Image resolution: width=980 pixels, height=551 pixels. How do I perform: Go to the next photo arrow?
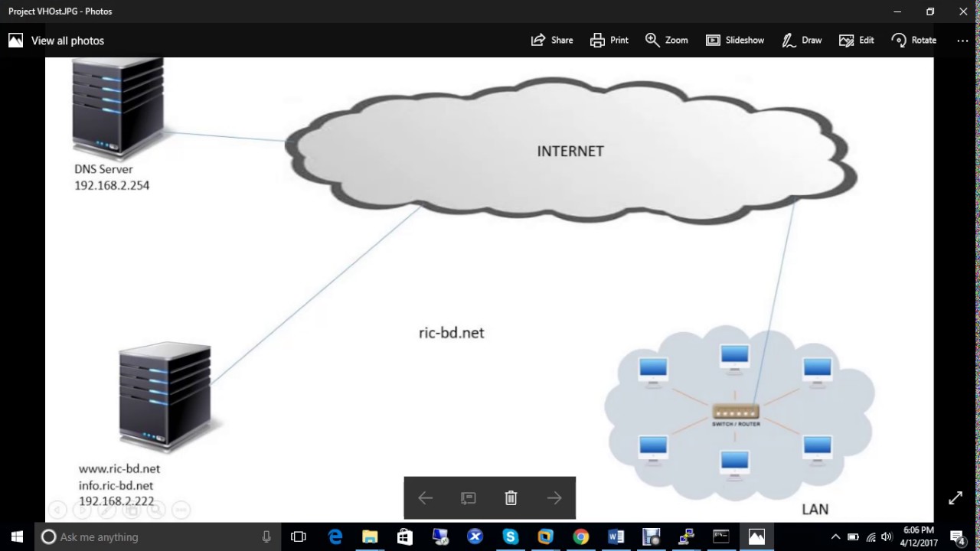tap(554, 498)
